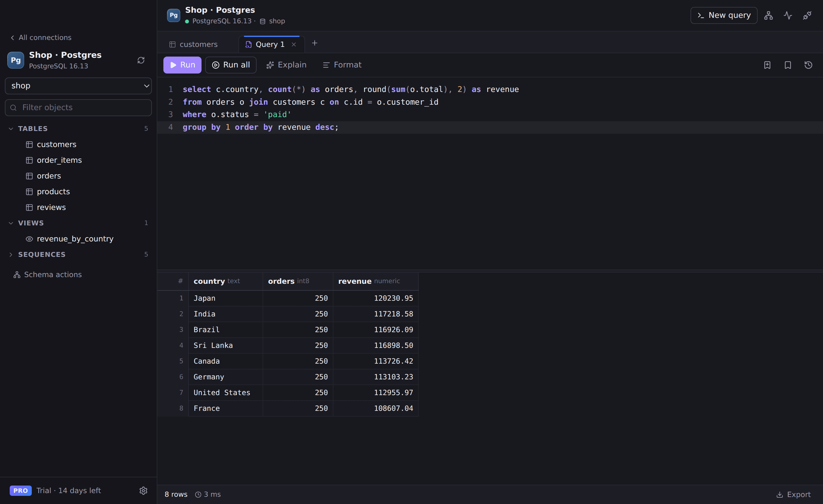Close the Query 1 tab

point(293,44)
